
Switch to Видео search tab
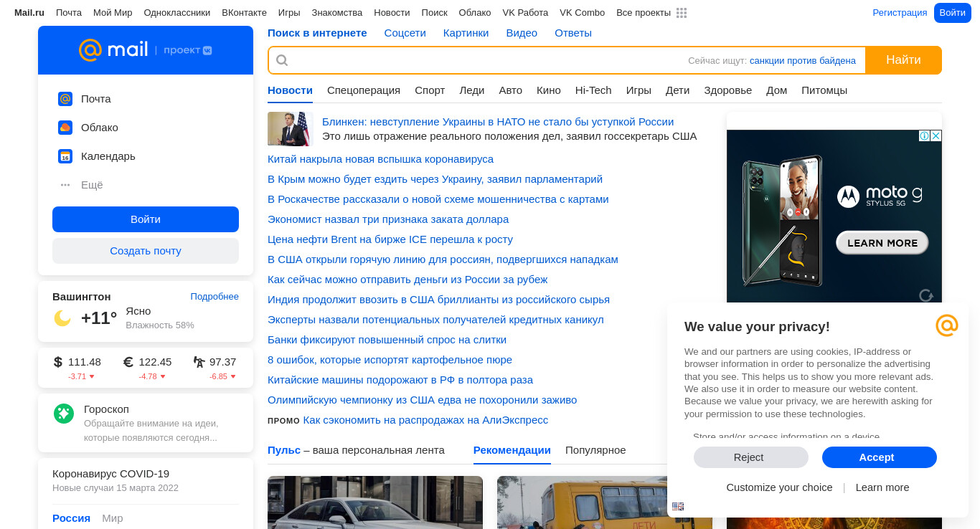[x=522, y=33]
